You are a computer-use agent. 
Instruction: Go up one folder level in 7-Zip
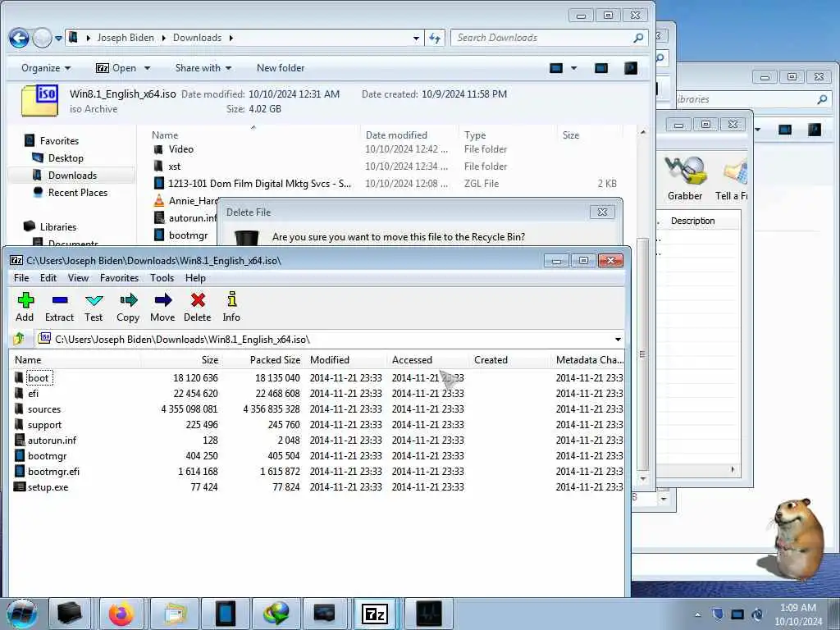[x=20, y=339]
